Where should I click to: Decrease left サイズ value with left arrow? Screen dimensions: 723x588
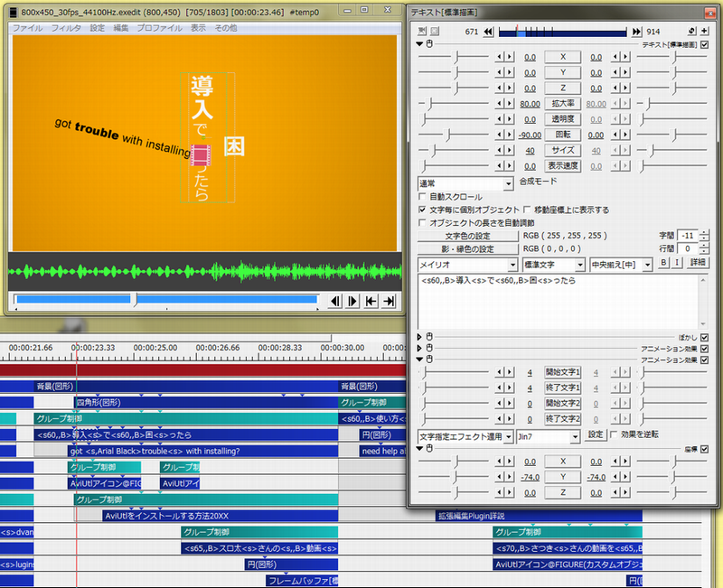500,151
